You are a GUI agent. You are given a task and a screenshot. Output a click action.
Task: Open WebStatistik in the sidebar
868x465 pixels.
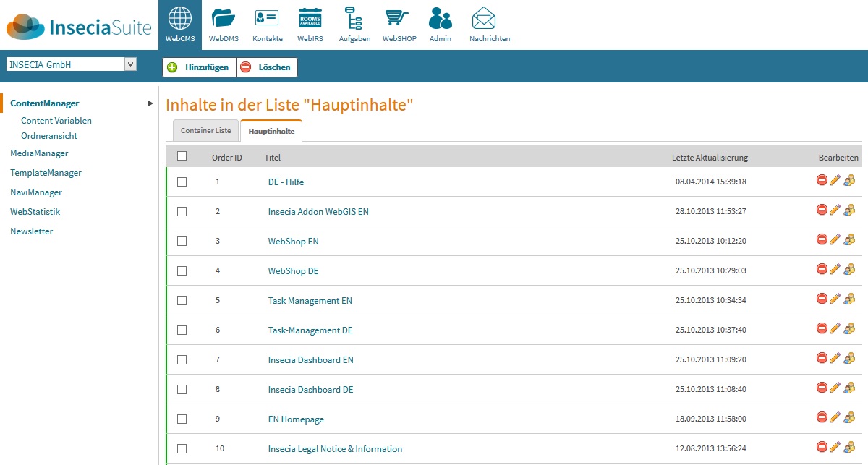point(35,212)
